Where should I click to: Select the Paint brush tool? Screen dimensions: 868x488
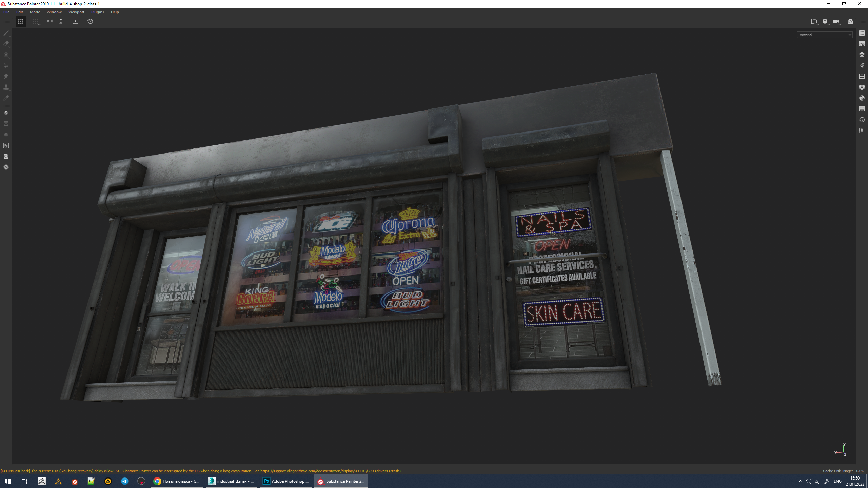pyautogui.click(x=6, y=33)
